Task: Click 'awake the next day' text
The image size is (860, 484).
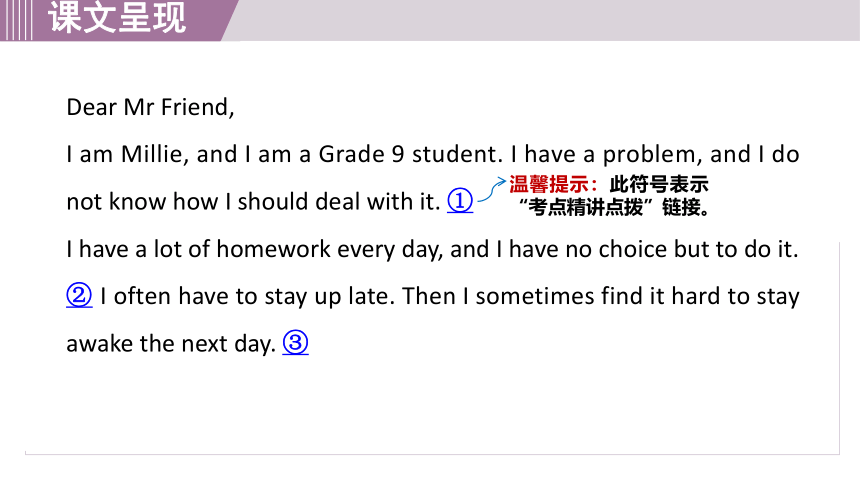Action: 170,345
